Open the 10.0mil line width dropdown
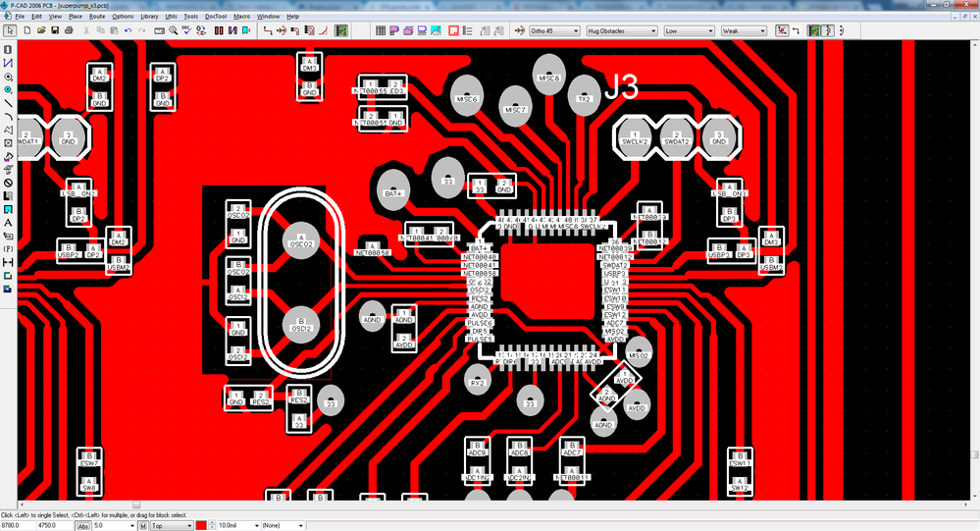The height and width of the screenshot is (531, 980). click(238, 526)
